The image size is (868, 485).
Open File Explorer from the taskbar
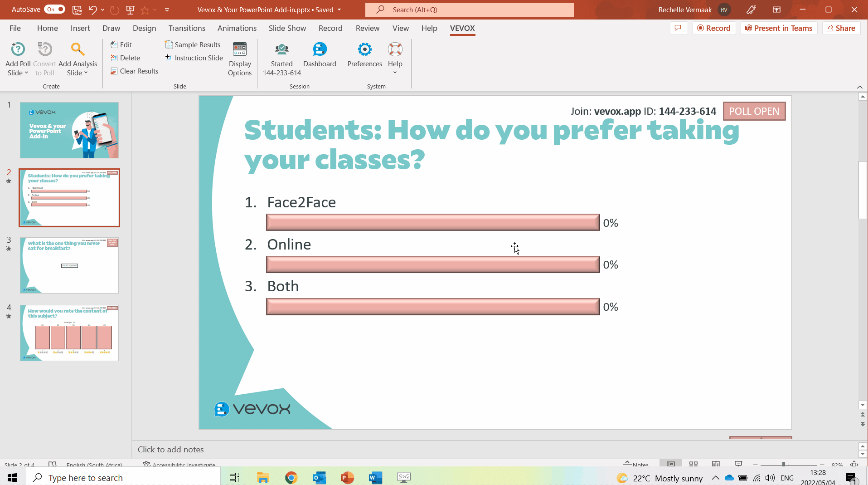(263, 477)
